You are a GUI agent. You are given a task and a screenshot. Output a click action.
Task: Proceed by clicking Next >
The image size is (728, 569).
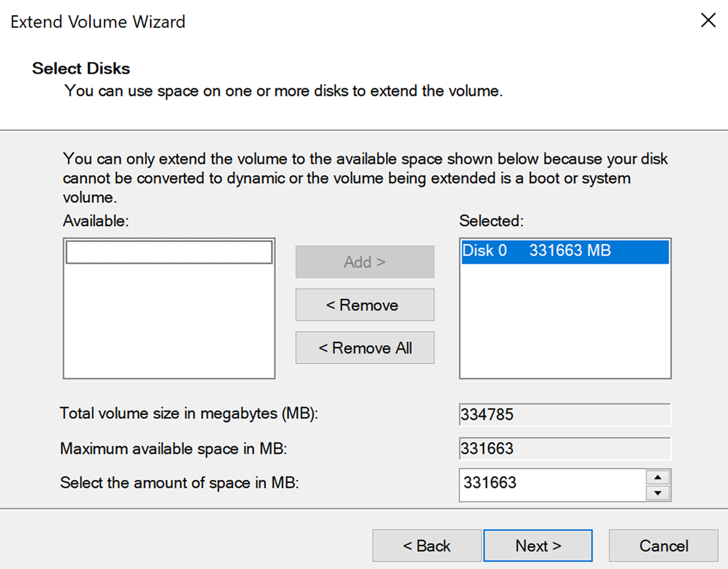[x=538, y=546]
